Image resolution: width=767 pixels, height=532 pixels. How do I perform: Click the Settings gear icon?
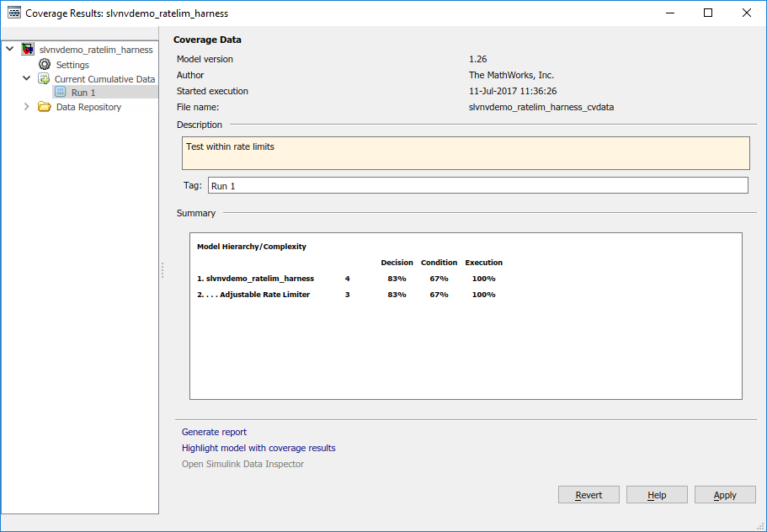pos(45,64)
